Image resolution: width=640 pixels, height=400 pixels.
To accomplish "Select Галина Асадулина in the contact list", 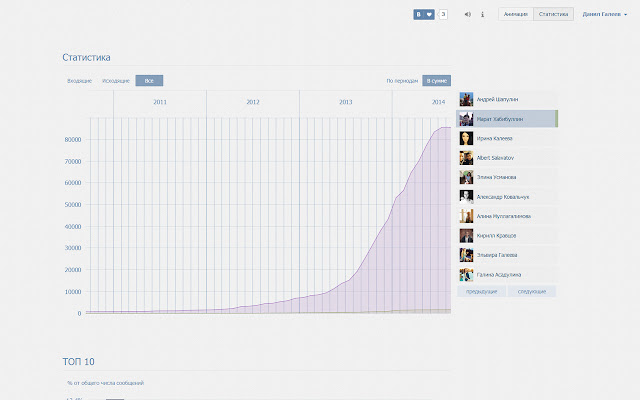I will point(507,275).
